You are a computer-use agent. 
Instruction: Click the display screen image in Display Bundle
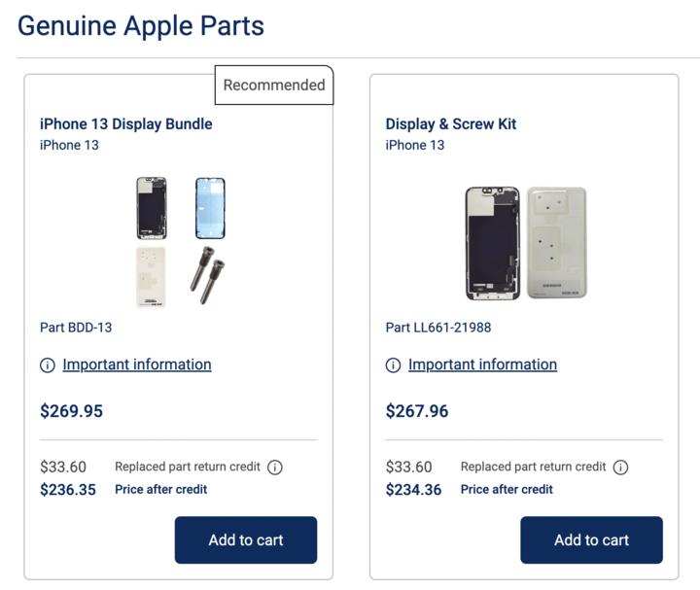(x=152, y=208)
